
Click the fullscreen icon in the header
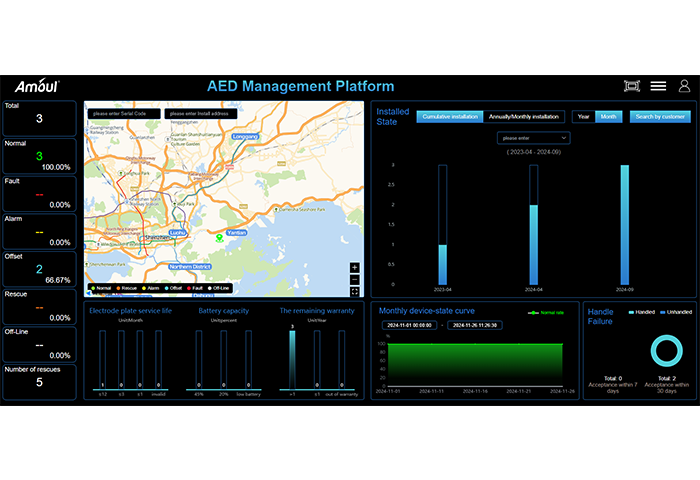tap(631, 87)
